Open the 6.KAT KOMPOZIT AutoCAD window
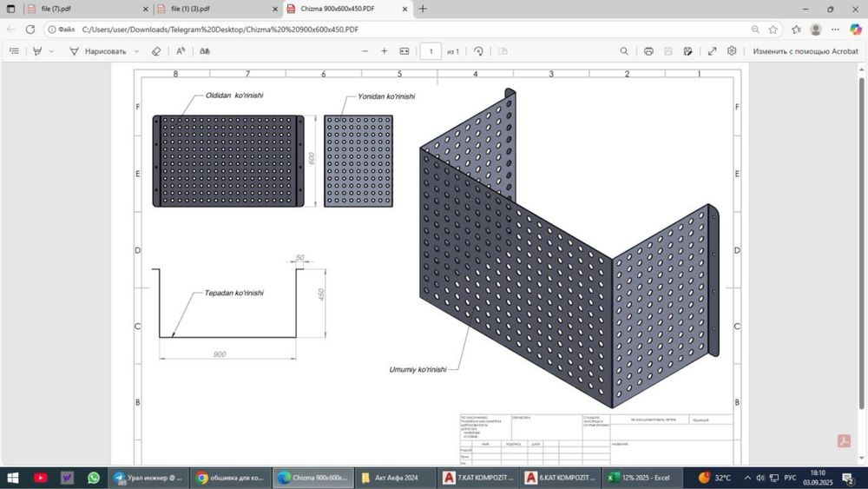This screenshot has width=868, height=489. (x=559, y=478)
